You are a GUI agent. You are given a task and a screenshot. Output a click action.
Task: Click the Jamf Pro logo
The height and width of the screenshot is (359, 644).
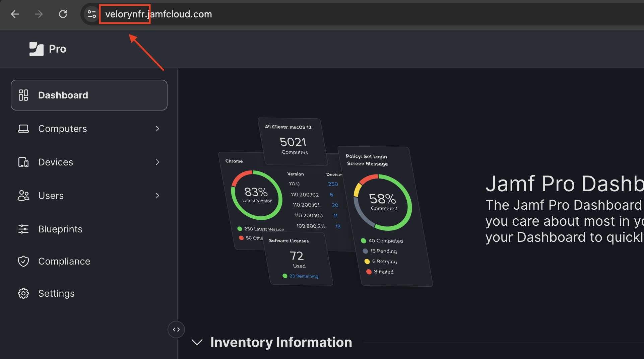click(48, 49)
